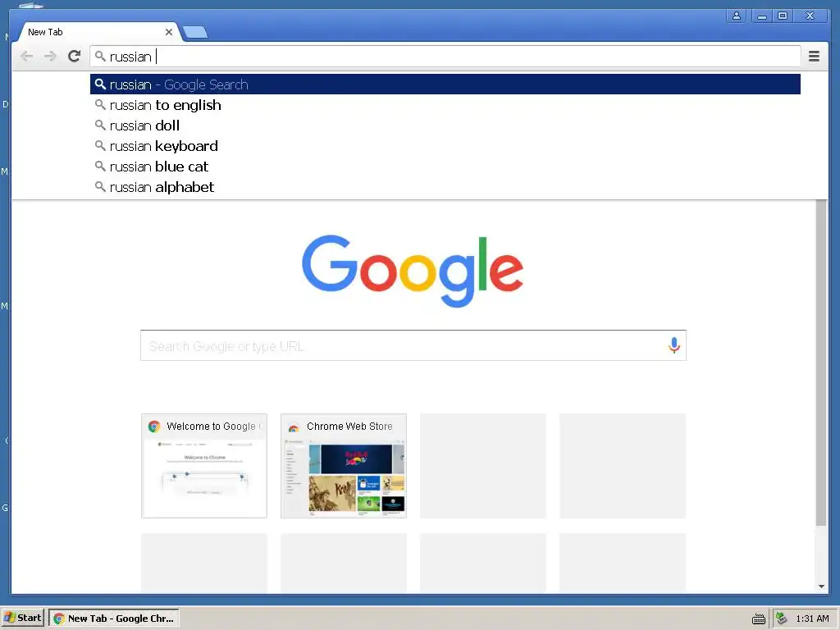Click the network tray icon
The image size is (840, 630).
tap(782, 619)
